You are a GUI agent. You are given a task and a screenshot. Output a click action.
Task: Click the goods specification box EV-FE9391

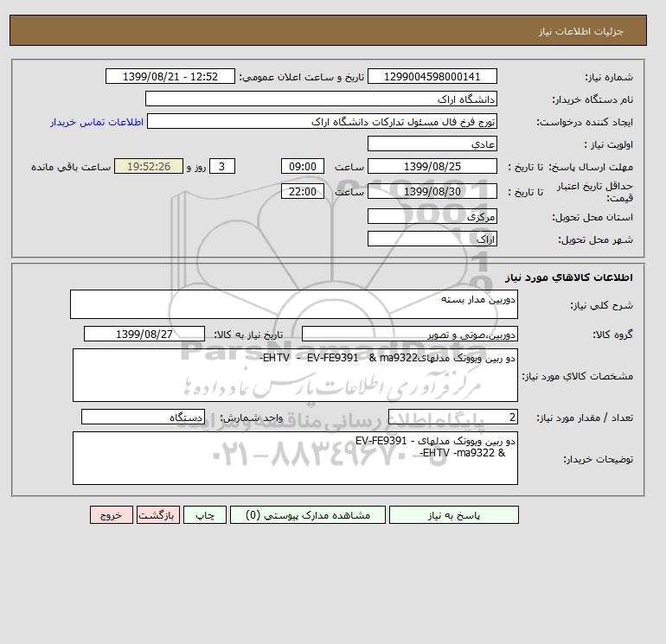295,375
